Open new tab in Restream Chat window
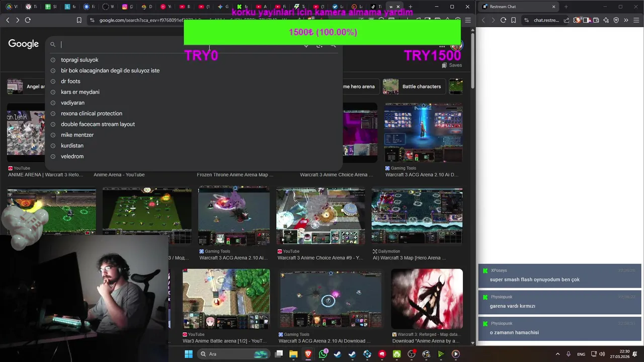 tap(566, 7)
